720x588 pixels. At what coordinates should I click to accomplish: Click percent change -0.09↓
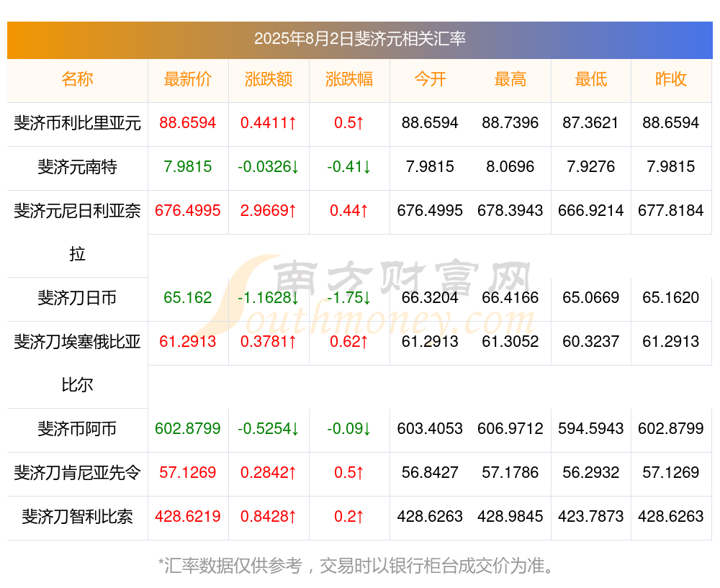click(x=349, y=429)
